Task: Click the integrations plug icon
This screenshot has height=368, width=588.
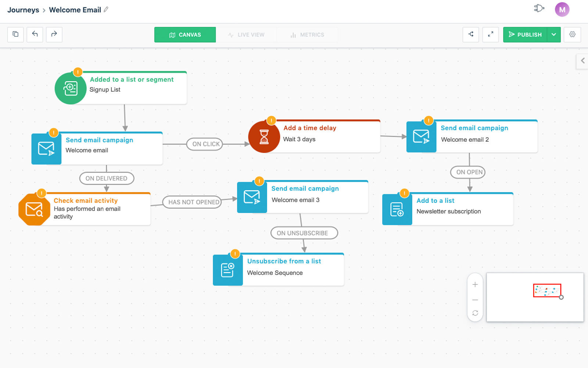Action: click(539, 8)
